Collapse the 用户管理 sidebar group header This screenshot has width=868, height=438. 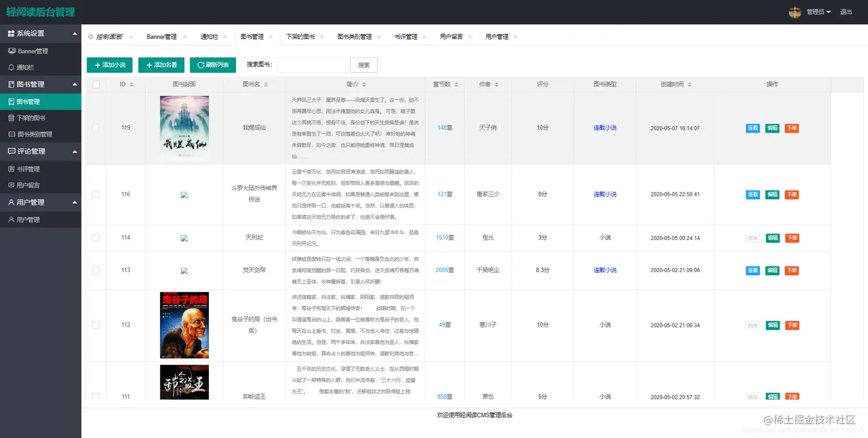tap(40, 202)
